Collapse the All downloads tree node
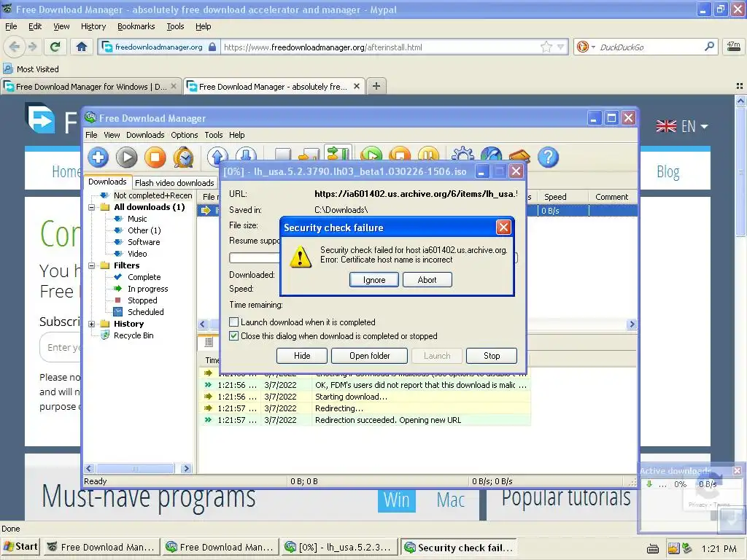 [91, 207]
